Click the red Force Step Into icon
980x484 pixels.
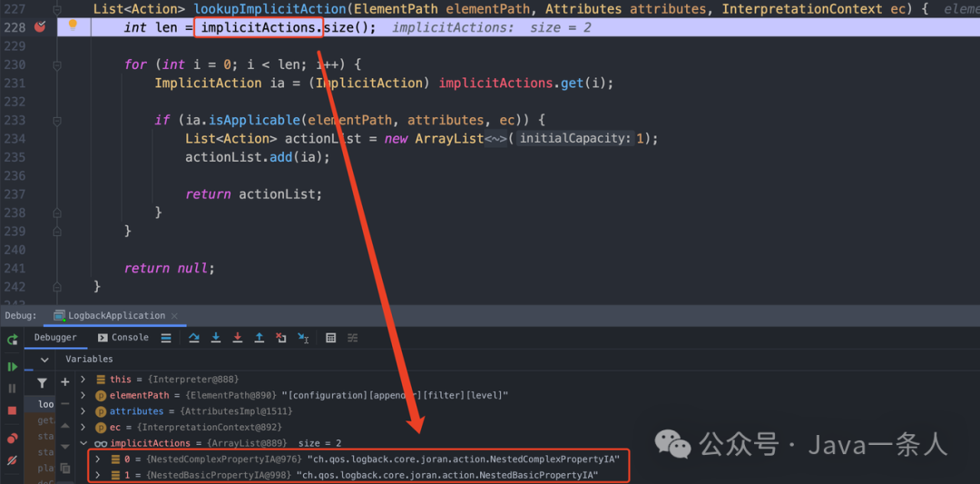pyautogui.click(x=238, y=338)
